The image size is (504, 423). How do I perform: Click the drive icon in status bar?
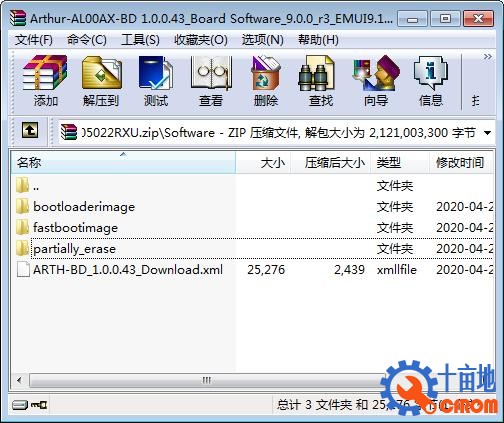[x=20, y=405]
